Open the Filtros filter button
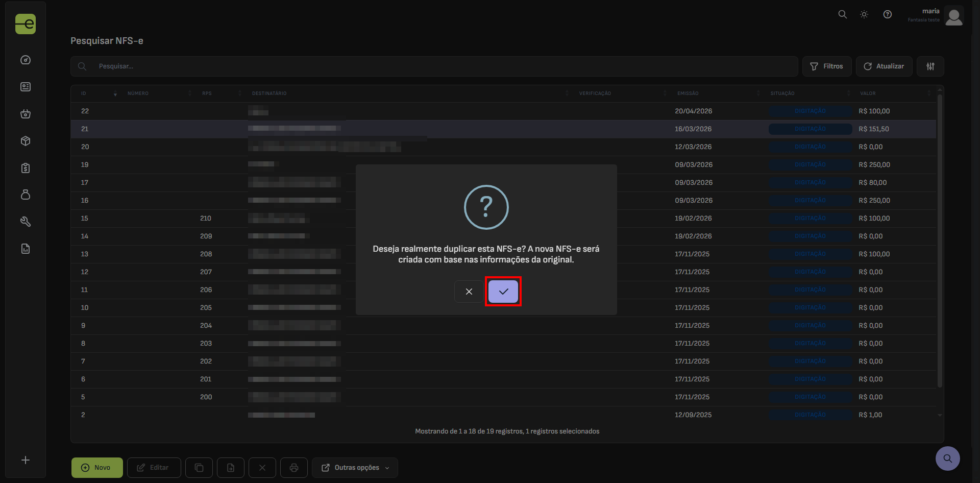Viewport: 980px width, 483px height. [827, 66]
